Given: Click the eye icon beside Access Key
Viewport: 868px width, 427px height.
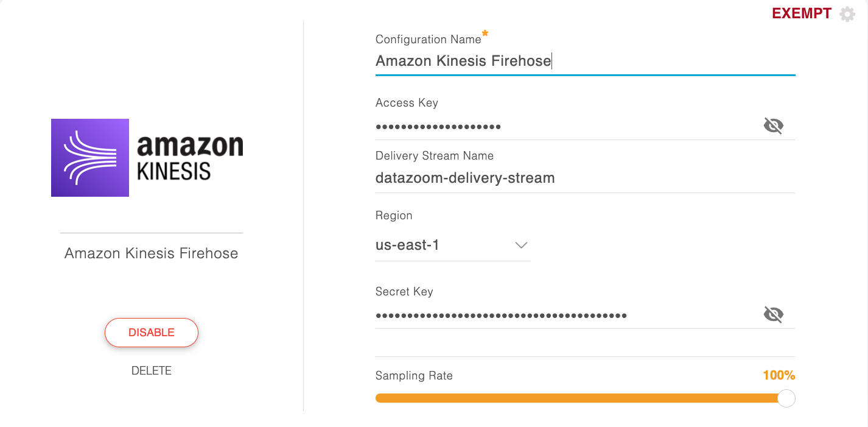Looking at the screenshot, I should click(x=773, y=125).
